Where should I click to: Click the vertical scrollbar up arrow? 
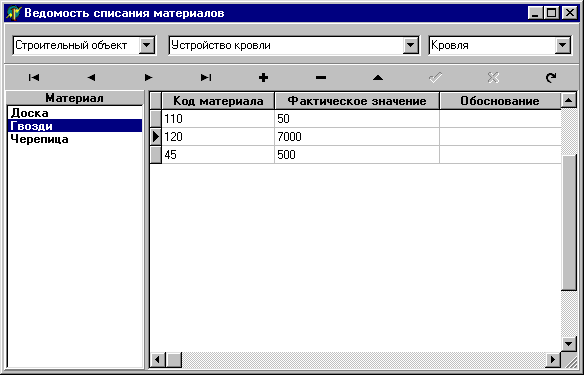coord(569,100)
